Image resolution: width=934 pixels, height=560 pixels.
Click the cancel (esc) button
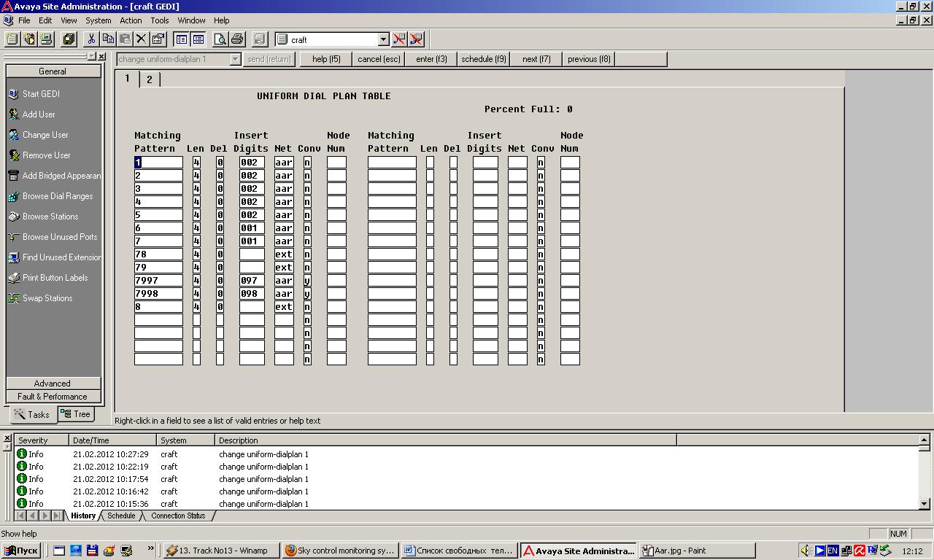coord(379,59)
